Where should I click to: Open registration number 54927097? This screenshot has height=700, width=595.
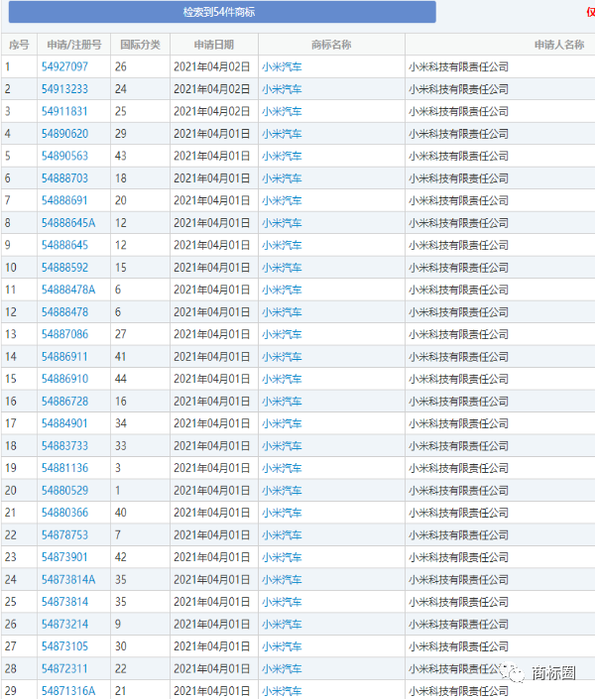pos(64,67)
